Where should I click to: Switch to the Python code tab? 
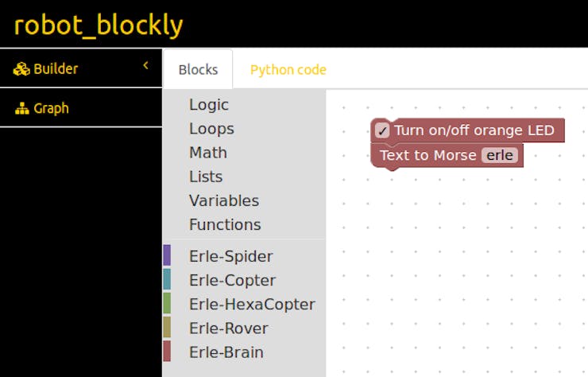click(288, 69)
